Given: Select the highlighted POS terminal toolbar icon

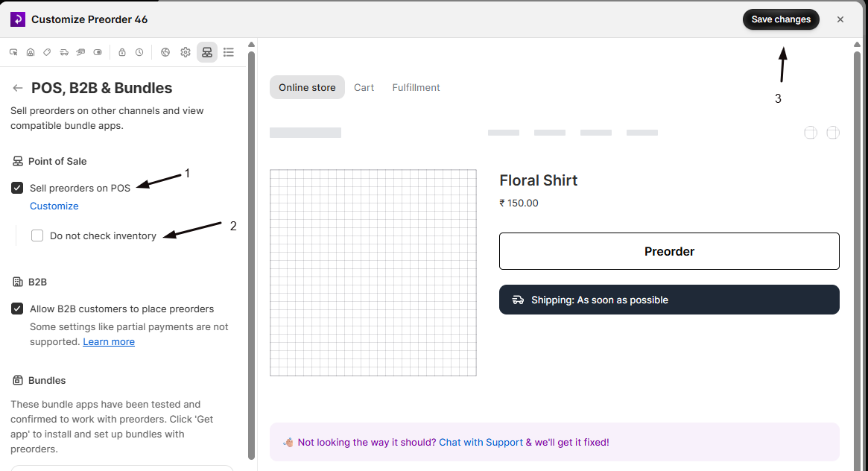Looking at the screenshot, I should (207, 52).
